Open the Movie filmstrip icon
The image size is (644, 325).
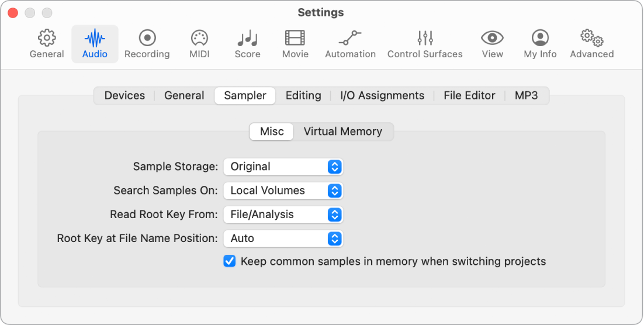pyautogui.click(x=295, y=38)
